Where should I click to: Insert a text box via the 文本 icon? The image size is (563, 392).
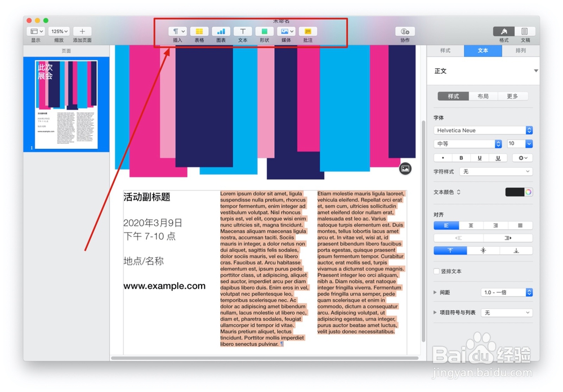pyautogui.click(x=243, y=31)
